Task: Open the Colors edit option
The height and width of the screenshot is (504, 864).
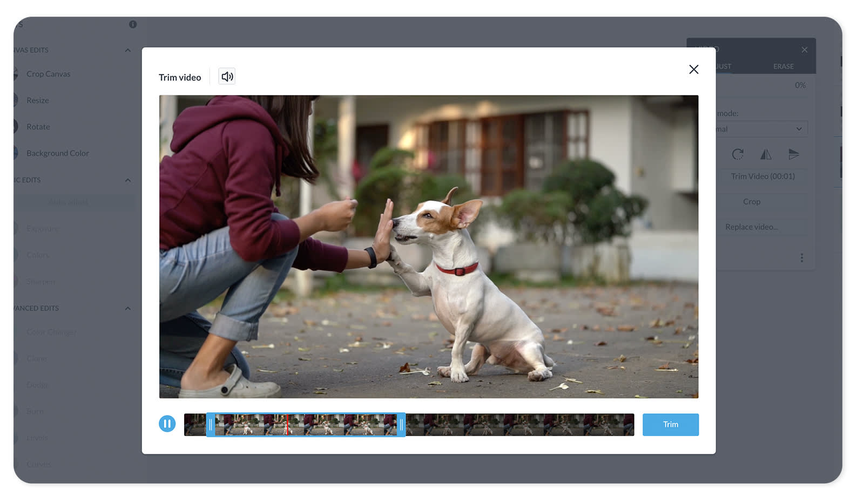Action: tap(38, 255)
